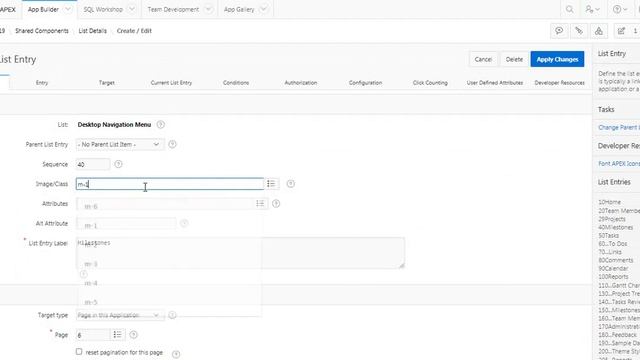Image resolution: width=640 pixels, height=360 pixels.
Task: Open the SQL Workshop tab
Action: pos(103,9)
